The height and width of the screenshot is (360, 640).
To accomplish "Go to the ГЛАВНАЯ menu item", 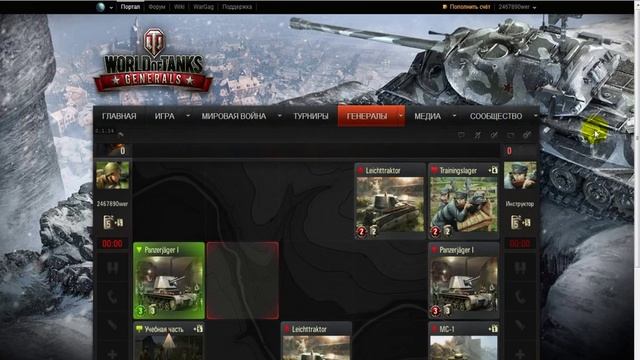I will coord(119,116).
